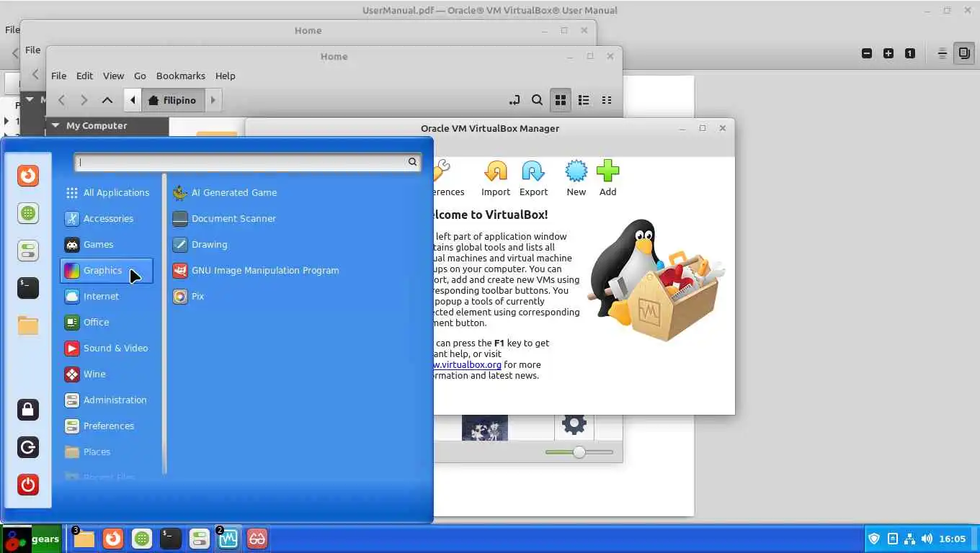
Task: Open the Files folder icon in menu favorites
Action: pyautogui.click(x=28, y=325)
